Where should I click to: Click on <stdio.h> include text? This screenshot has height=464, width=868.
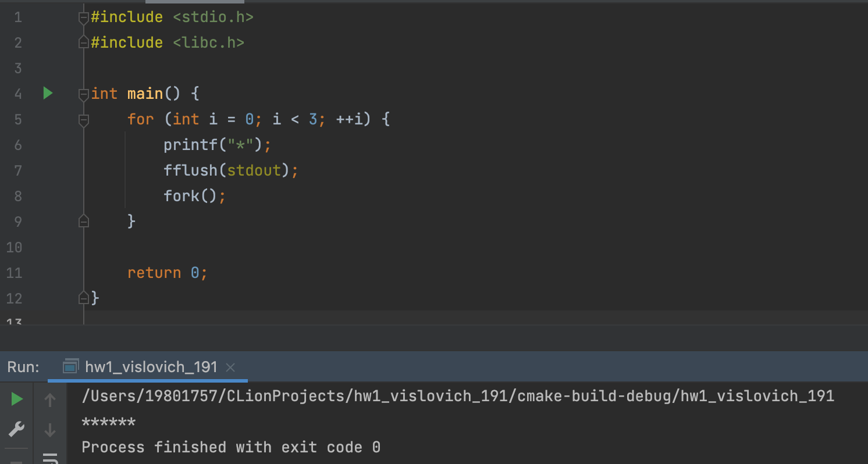[213, 17]
